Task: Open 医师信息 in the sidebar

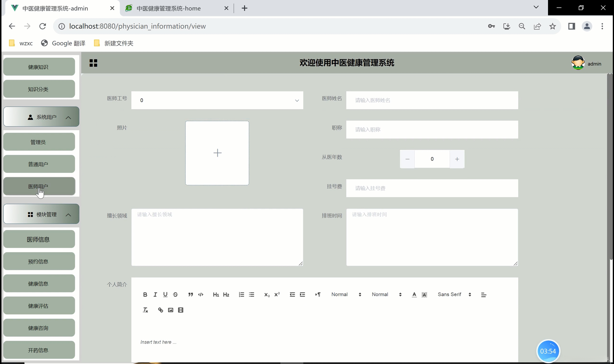Action: [x=39, y=239]
